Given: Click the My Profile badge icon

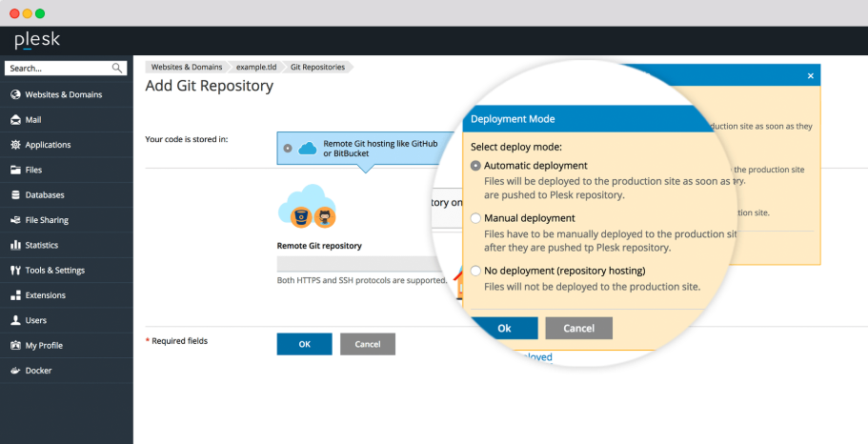Looking at the screenshot, I should pyautogui.click(x=15, y=346).
